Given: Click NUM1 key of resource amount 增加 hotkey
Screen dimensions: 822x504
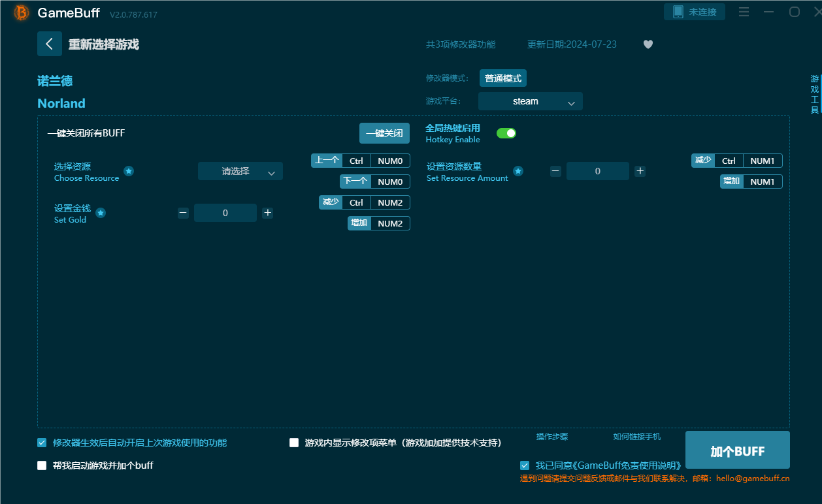Looking at the screenshot, I should click(763, 181).
